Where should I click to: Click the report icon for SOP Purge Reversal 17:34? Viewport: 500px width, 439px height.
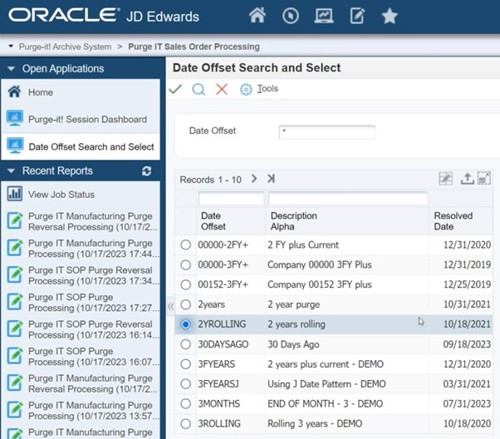[x=15, y=274]
